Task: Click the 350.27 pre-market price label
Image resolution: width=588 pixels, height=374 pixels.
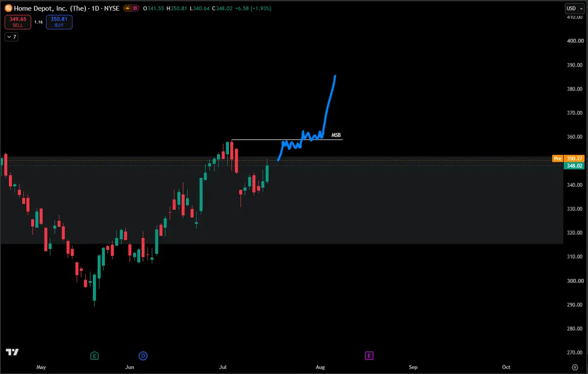Action: (574, 159)
